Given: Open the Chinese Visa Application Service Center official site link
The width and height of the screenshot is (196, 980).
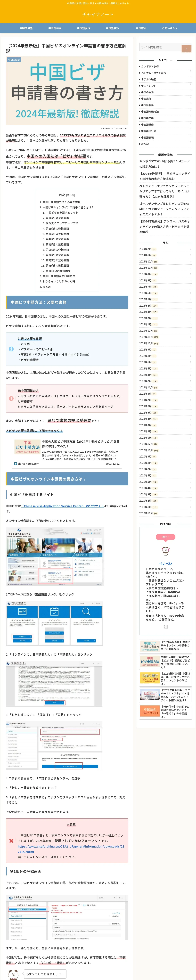Looking at the screenshot, I should click(63, 506).
